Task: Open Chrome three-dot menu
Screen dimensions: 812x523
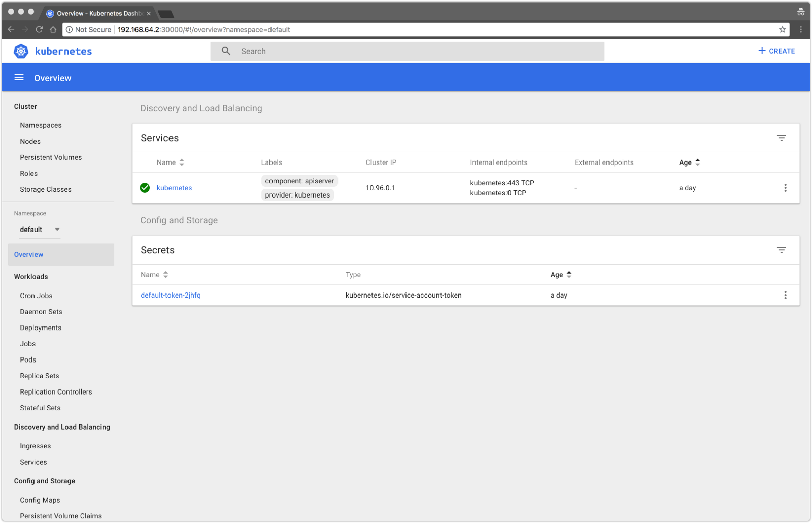Action: pyautogui.click(x=801, y=30)
